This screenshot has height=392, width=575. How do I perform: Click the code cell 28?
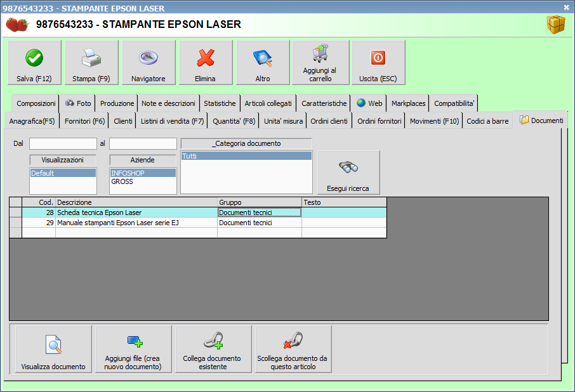coord(39,212)
